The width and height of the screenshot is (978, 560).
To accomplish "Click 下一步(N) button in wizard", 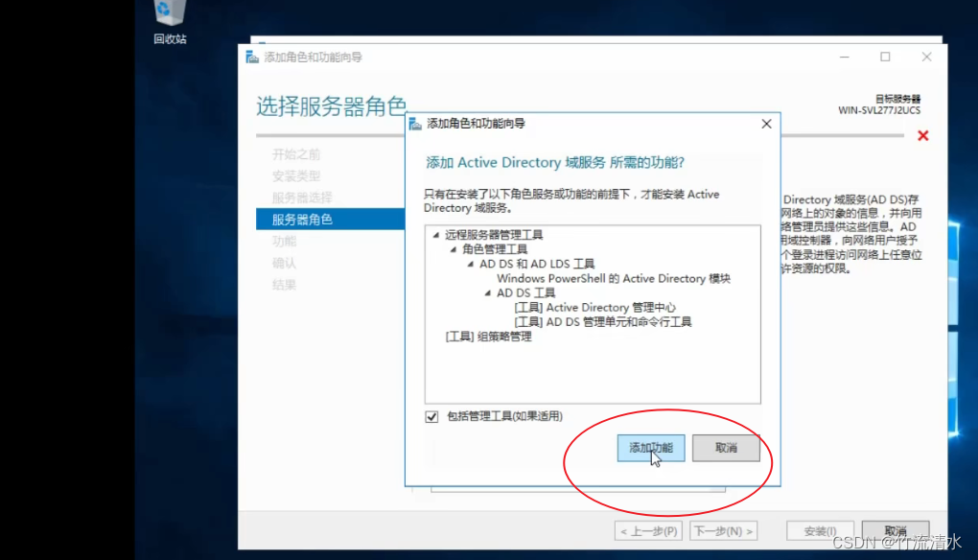I will click(x=724, y=531).
